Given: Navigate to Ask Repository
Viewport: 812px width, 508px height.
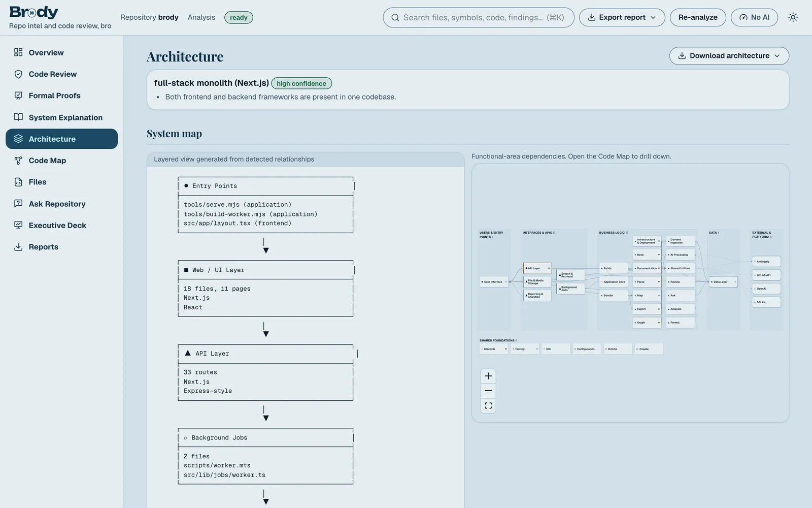Looking at the screenshot, I should tap(61, 204).
